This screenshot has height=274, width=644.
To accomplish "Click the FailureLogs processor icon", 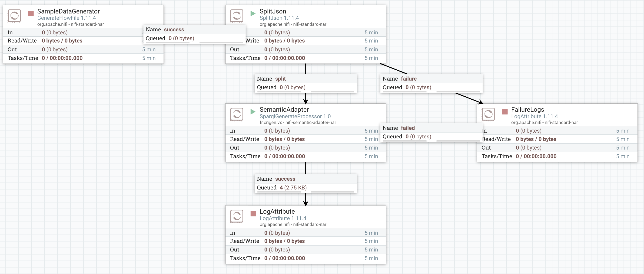I will click(488, 114).
